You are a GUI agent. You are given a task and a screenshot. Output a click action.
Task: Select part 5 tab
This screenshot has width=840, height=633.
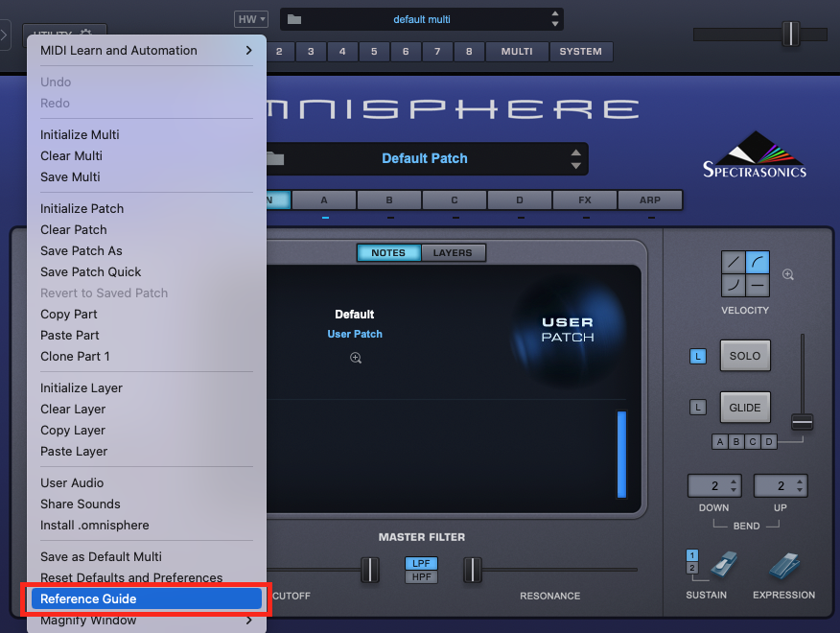pyautogui.click(x=374, y=52)
